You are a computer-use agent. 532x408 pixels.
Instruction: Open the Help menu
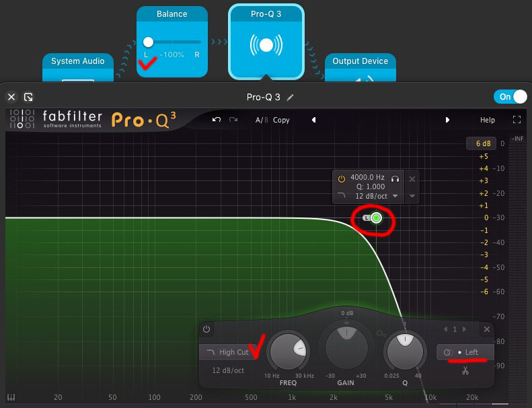[x=487, y=120]
